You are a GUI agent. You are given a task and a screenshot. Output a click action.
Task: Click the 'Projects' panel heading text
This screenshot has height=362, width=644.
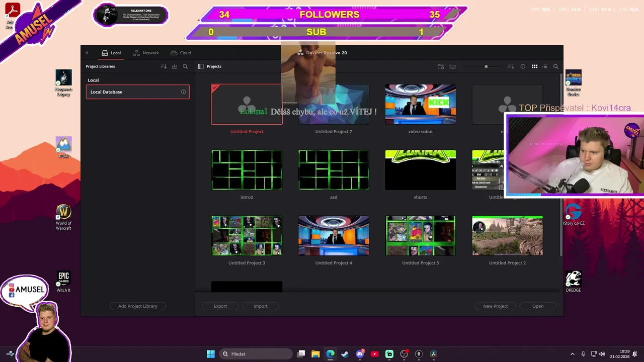point(214,66)
